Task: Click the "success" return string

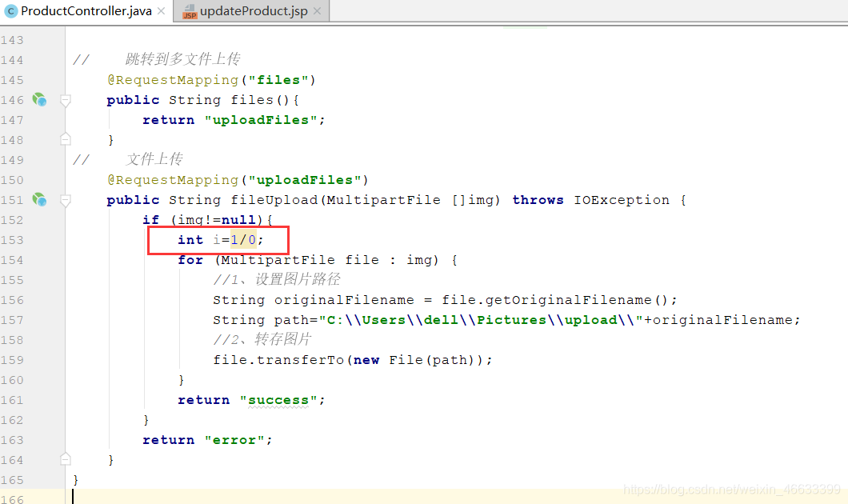Action: 278,399
